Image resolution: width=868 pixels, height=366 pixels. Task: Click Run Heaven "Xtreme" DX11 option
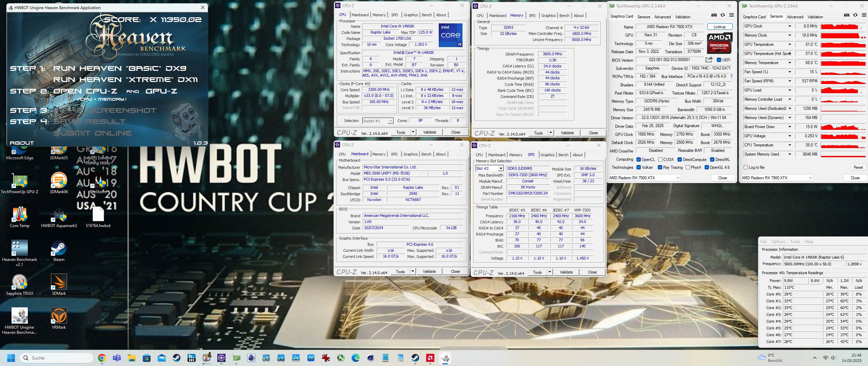tap(125, 80)
